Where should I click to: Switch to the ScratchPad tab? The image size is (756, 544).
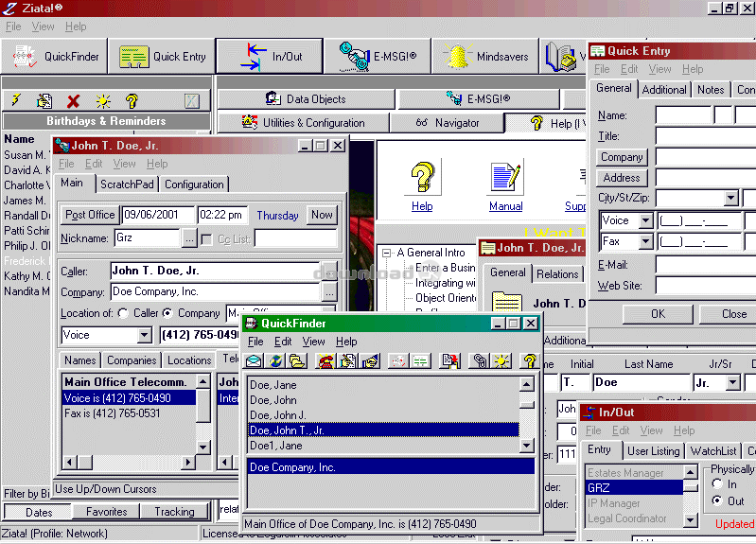pyautogui.click(x=127, y=184)
